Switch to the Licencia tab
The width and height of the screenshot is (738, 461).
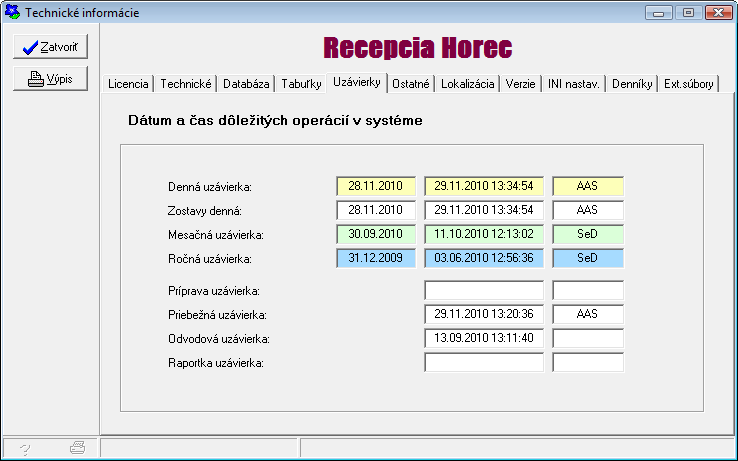point(128,85)
